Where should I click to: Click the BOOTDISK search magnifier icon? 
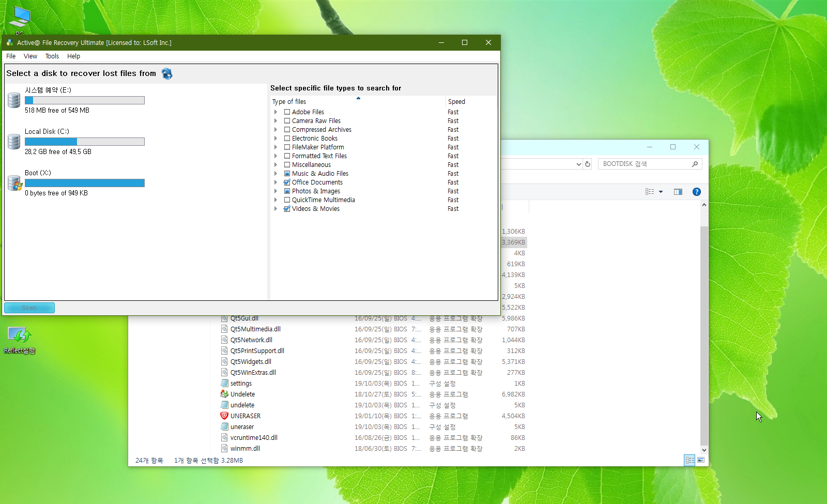pos(695,164)
